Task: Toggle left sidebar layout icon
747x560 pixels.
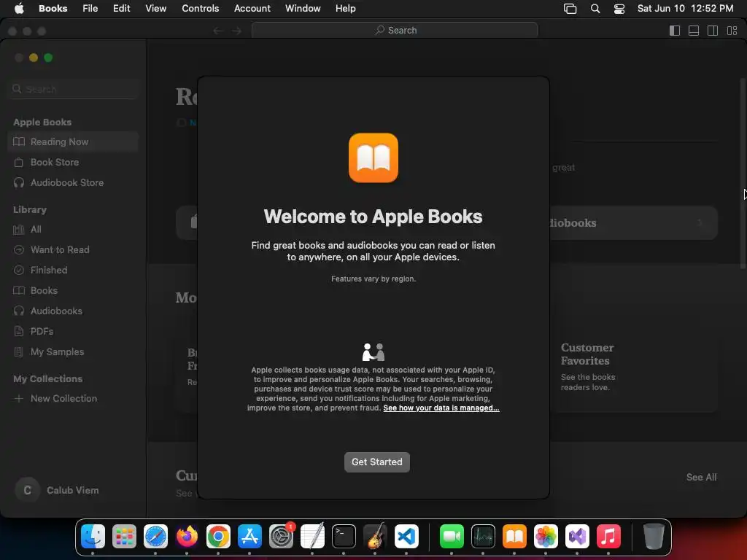Action: (x=675, y=31)
